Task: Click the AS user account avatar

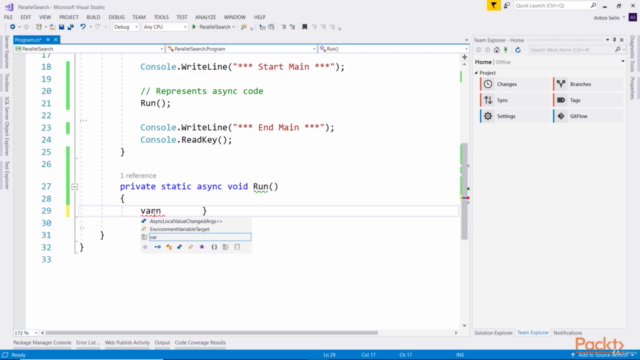Action: tap(633, 17)
